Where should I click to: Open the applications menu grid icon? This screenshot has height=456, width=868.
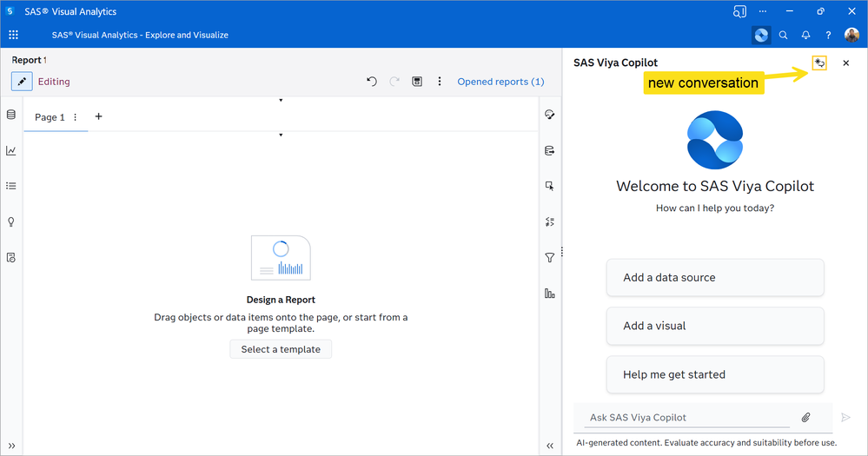click(13, 35)
